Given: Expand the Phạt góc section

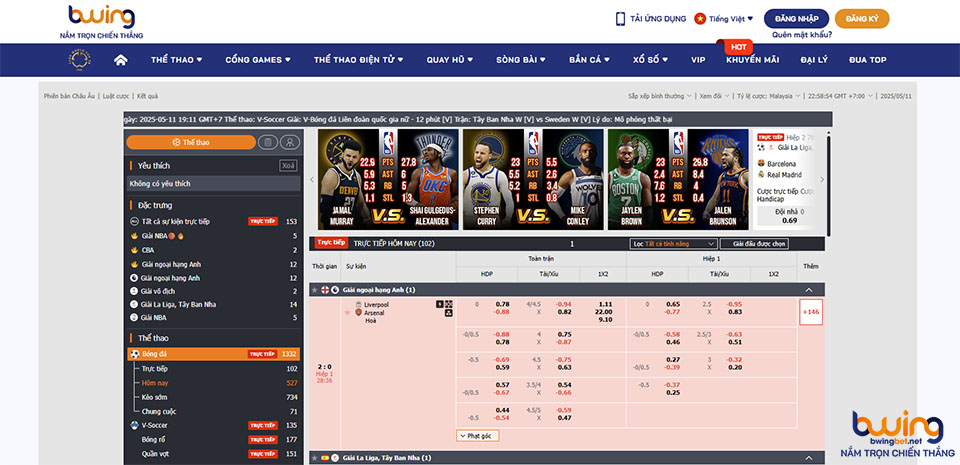Looking at the screenshot, I should [477, 435].
